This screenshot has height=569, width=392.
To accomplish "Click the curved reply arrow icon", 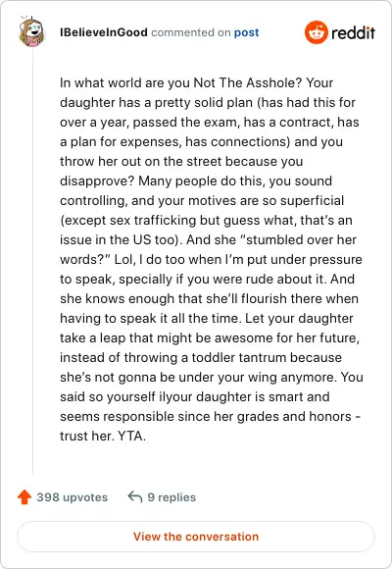I will point(135,496).
